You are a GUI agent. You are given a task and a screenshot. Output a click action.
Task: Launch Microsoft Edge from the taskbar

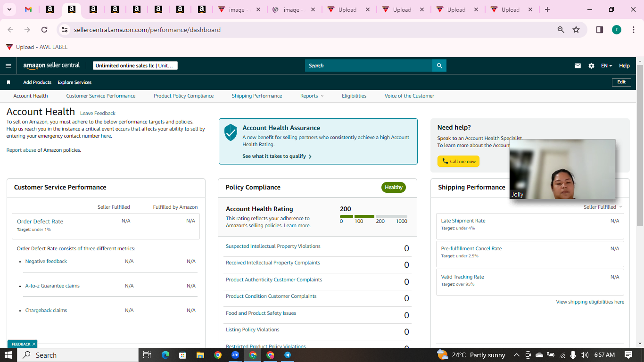(x=165, y=355)
